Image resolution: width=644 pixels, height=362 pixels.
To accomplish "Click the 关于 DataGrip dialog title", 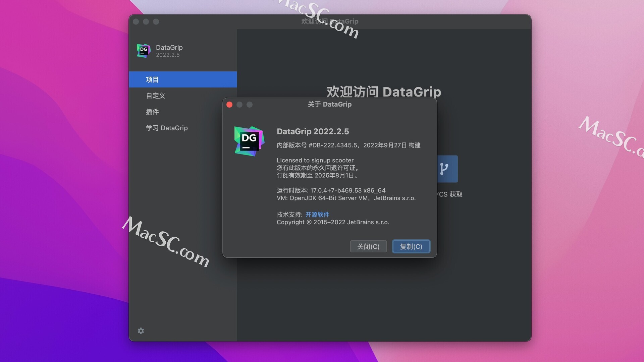I will click(330, 104).
